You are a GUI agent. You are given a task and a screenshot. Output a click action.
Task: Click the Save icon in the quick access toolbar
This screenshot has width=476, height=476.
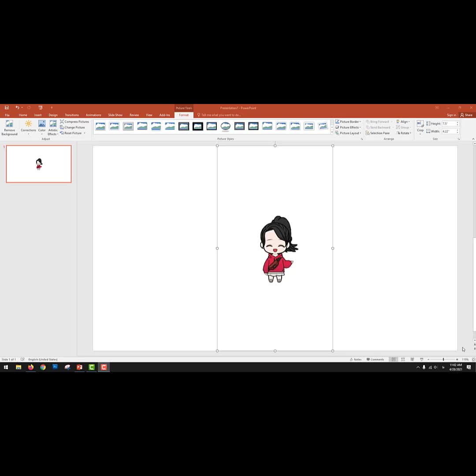(7, 108)
